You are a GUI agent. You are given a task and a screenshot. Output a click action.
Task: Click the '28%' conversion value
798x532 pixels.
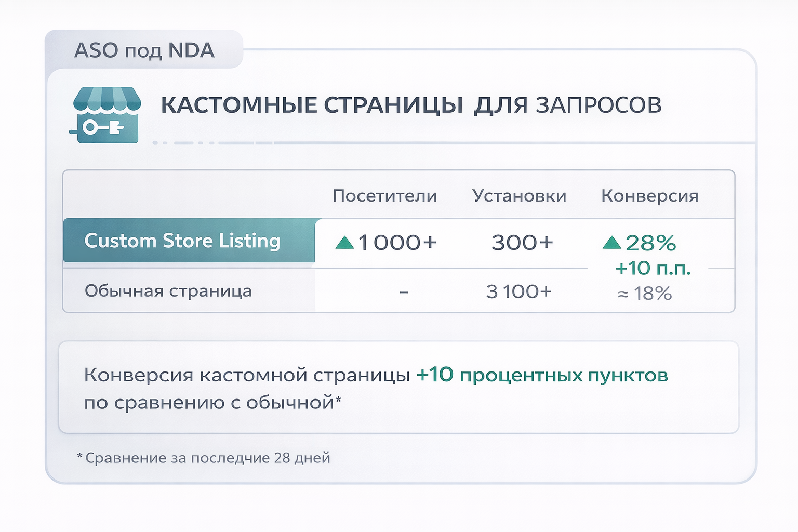650,243
